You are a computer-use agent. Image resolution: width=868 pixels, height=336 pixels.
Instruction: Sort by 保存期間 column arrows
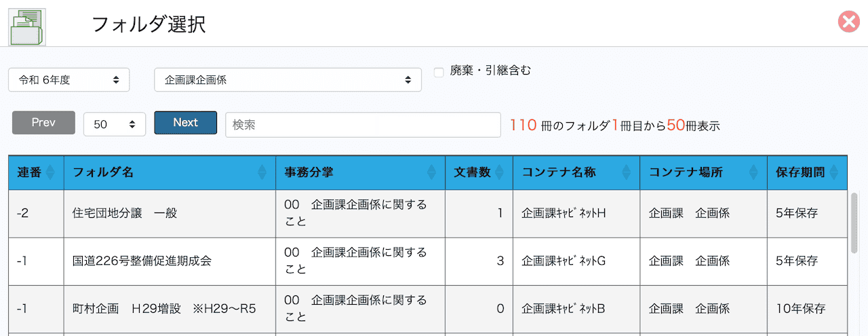click(833, 172)
